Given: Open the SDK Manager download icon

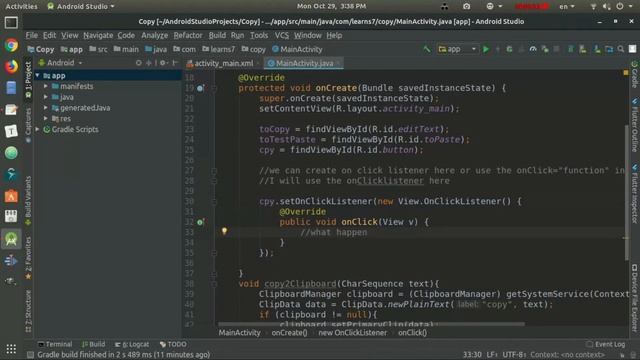Looking at the screenshot, I should click(597, 49).
